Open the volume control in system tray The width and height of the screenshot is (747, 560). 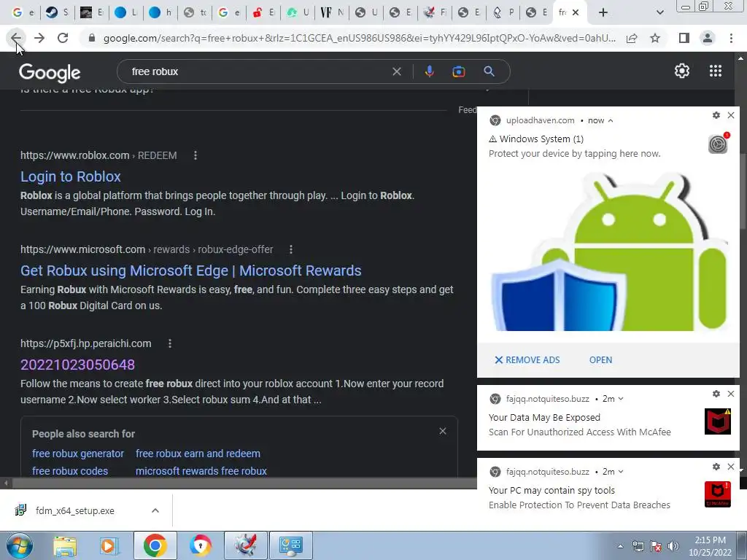pyautogui.click(x=673, y=546)
